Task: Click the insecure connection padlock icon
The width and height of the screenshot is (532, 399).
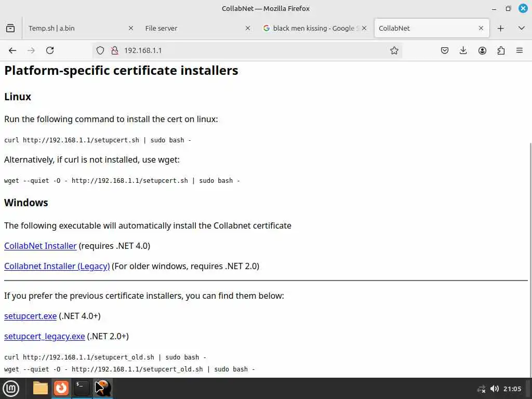Action: (x=115, y=50)
